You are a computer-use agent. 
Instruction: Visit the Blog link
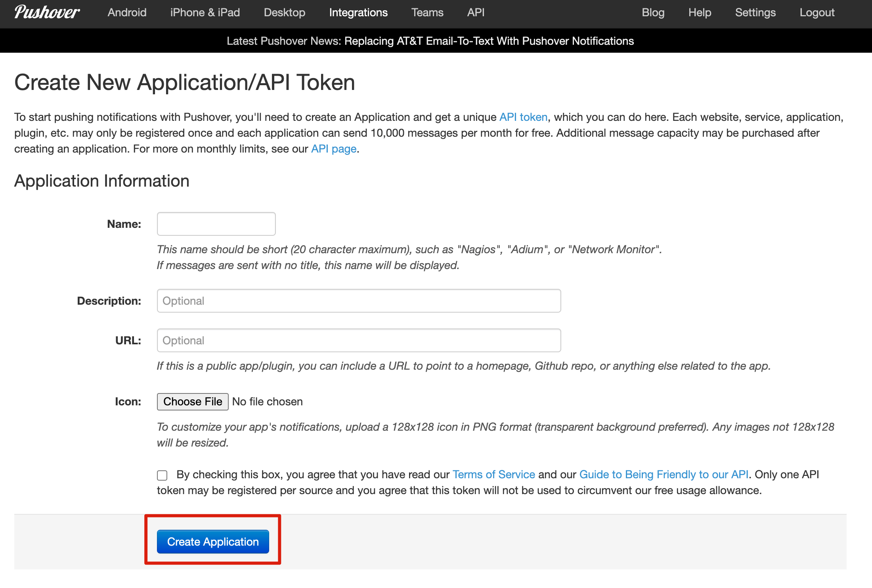click(653, 12)
